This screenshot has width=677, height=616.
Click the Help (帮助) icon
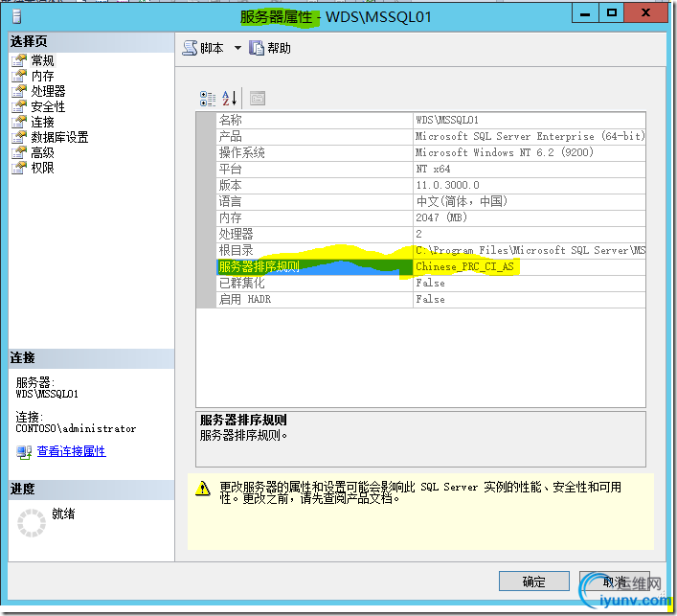coord(256,48)
